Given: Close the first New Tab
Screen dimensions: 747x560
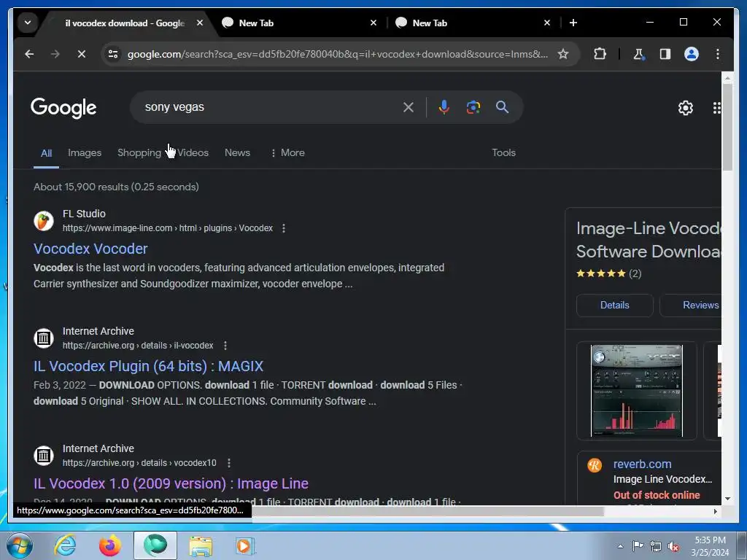Looking at the screenshot, I should 373,23.
